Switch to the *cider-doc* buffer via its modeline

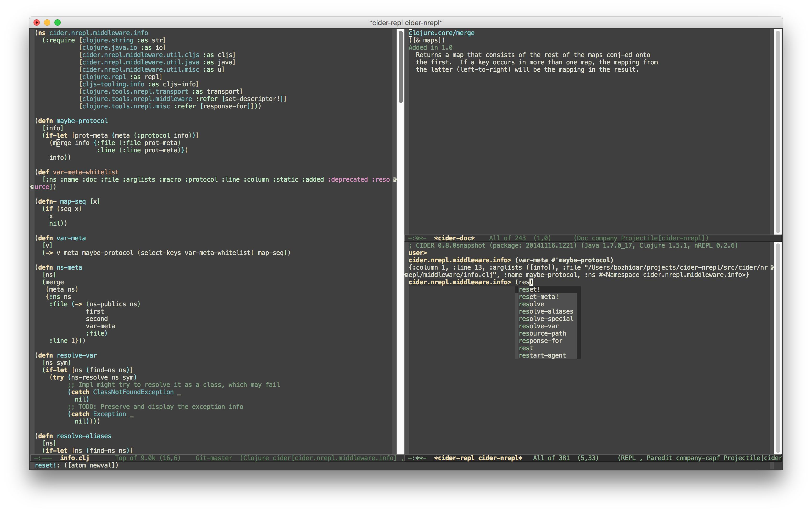pyautogui.click(x=455, y=238)
